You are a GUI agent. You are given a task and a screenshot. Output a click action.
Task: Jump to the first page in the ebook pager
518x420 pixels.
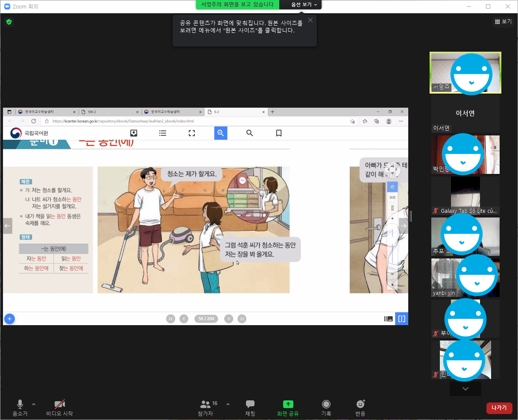click(x=171, y=319)
